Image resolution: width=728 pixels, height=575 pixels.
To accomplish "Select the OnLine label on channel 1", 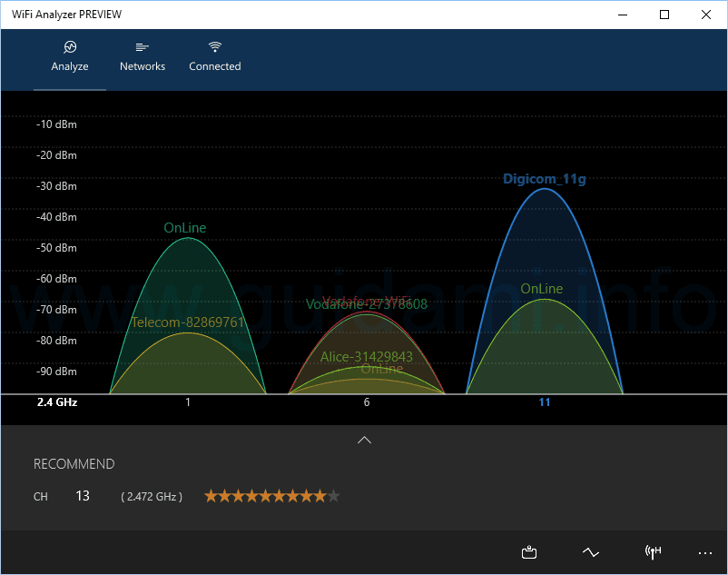I will [x=185, y=228].
